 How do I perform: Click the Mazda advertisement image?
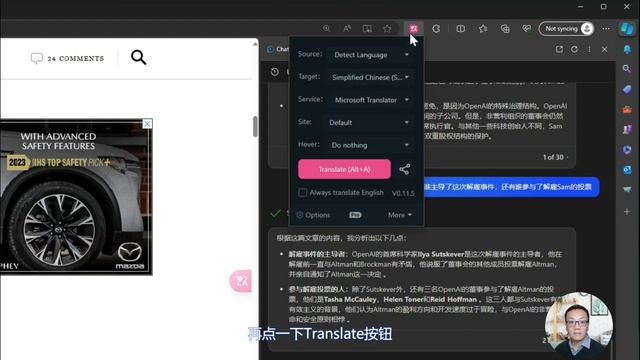(76, 197)
